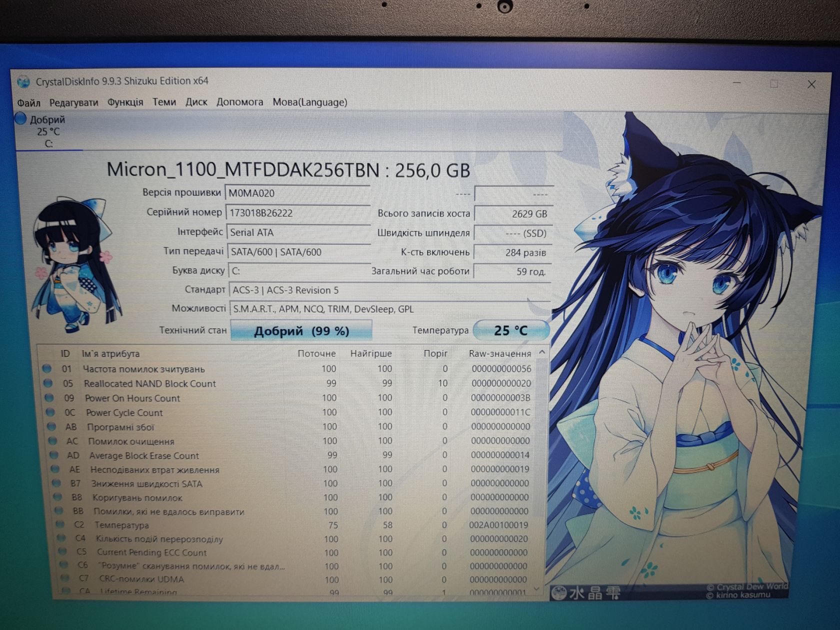Click status icon for Коригувань помилок row
The height and width of the screenshot is (630, 840).
(57, 497)
